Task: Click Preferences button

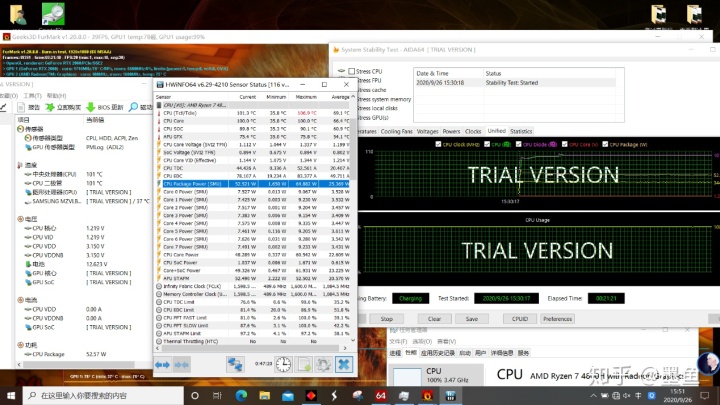Action: click(x=557, y=319)
